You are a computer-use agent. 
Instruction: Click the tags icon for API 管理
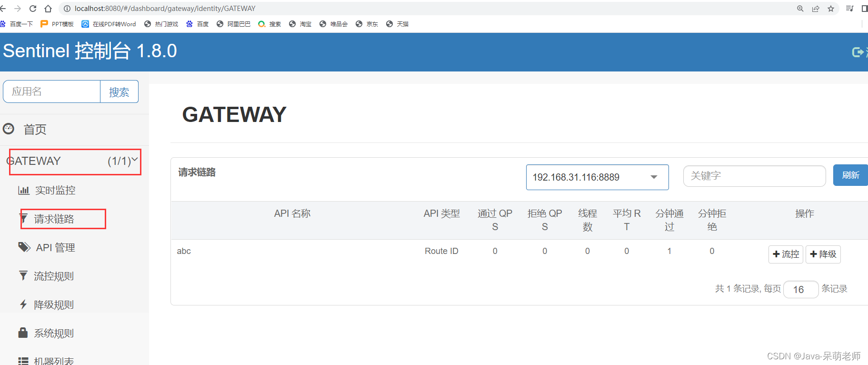click(24, 247)
